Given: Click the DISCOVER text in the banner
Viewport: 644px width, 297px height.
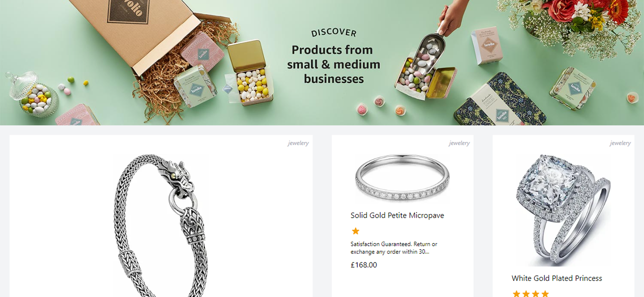Looking at the screenshot, I should tap(334, 33).
